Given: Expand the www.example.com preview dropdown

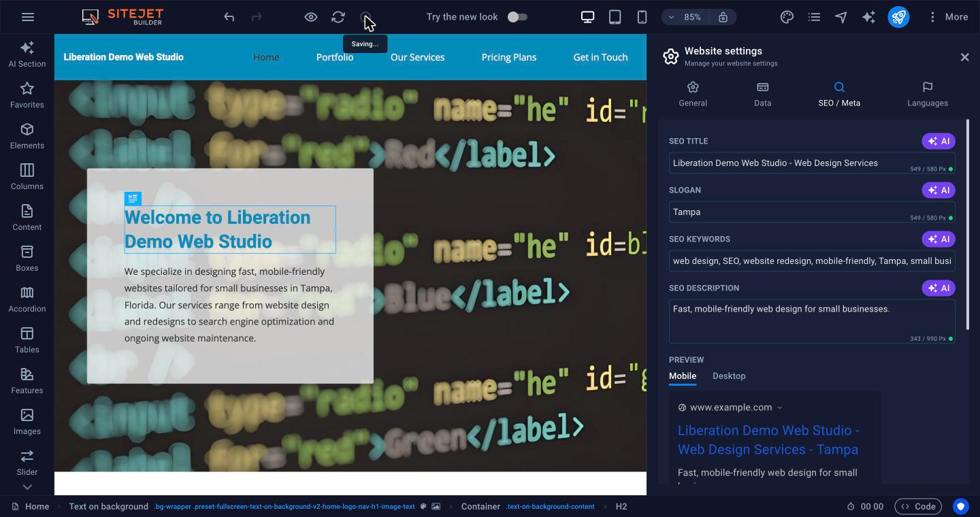Looking at the screenshot, I should (780, 407).
